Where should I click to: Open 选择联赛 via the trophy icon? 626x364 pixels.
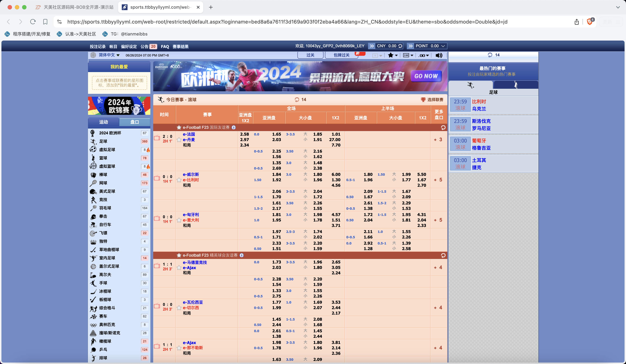(423, 100)
